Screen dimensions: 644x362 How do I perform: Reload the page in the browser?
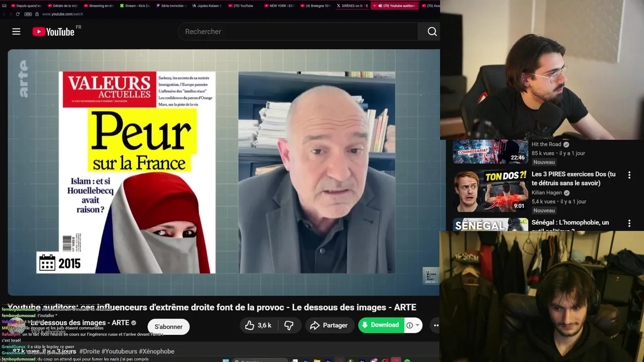[18, 14]
